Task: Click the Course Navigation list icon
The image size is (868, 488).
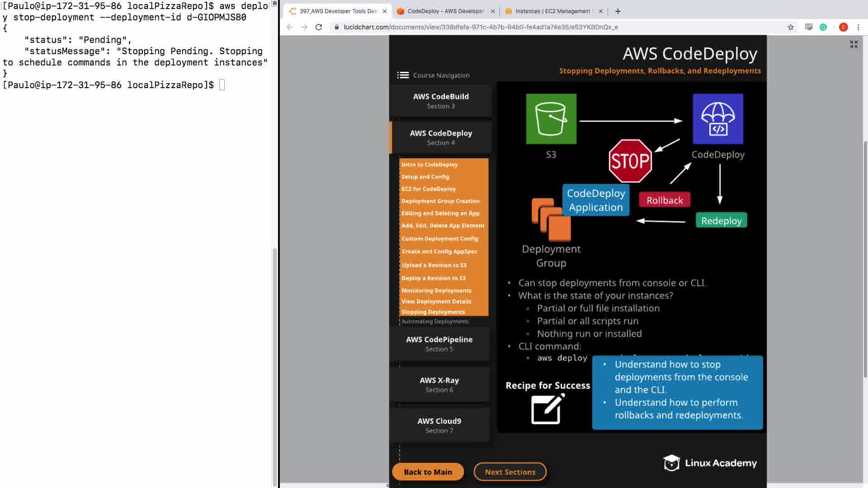Action: pyautogui.click(x=403, y=75)
